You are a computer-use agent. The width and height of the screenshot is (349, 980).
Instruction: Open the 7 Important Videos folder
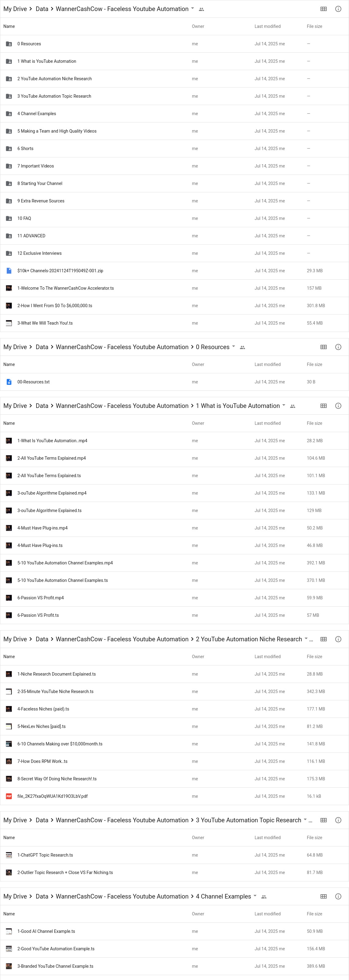35,166
